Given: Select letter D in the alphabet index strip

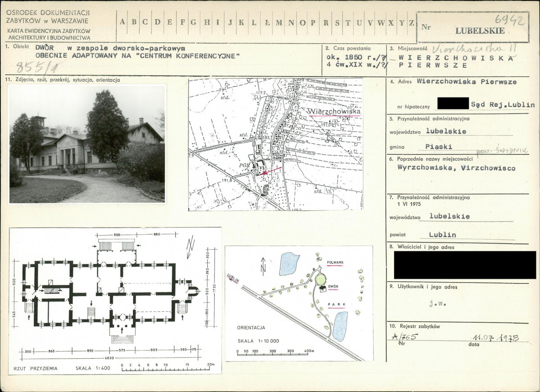Looking at the screenshot, I should pos(158,23).
